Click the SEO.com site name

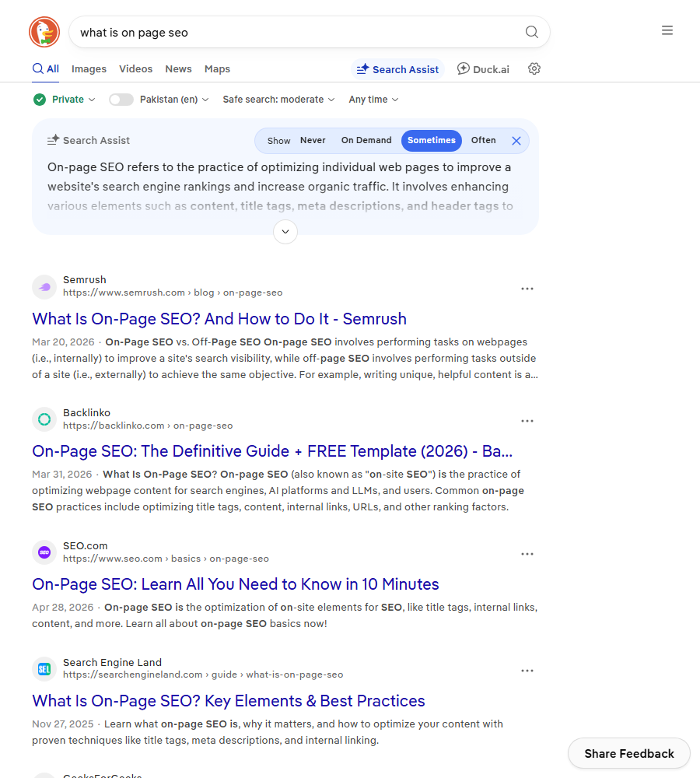(x=85, y=546)
